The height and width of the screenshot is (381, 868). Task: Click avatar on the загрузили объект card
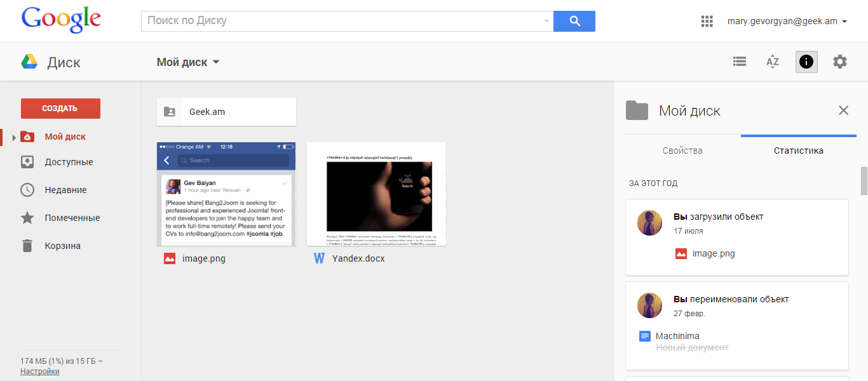pyautogui.click(x=650, y=223)
